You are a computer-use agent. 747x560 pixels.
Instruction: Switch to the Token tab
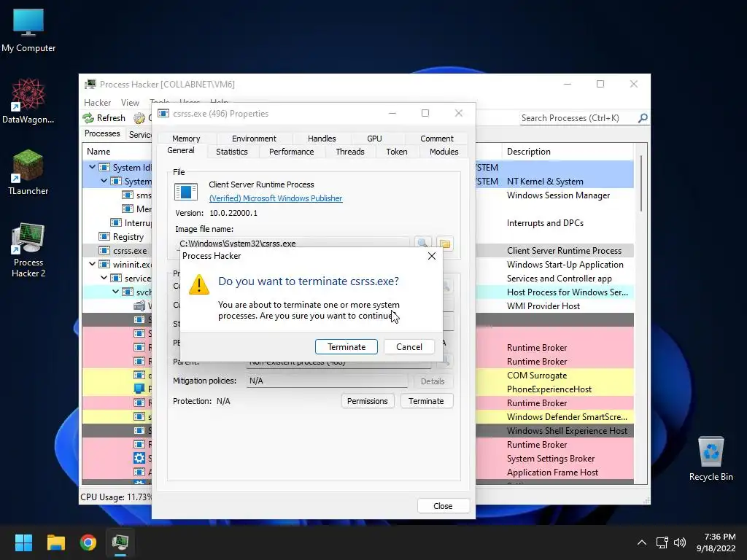click(x=396, y=152)
